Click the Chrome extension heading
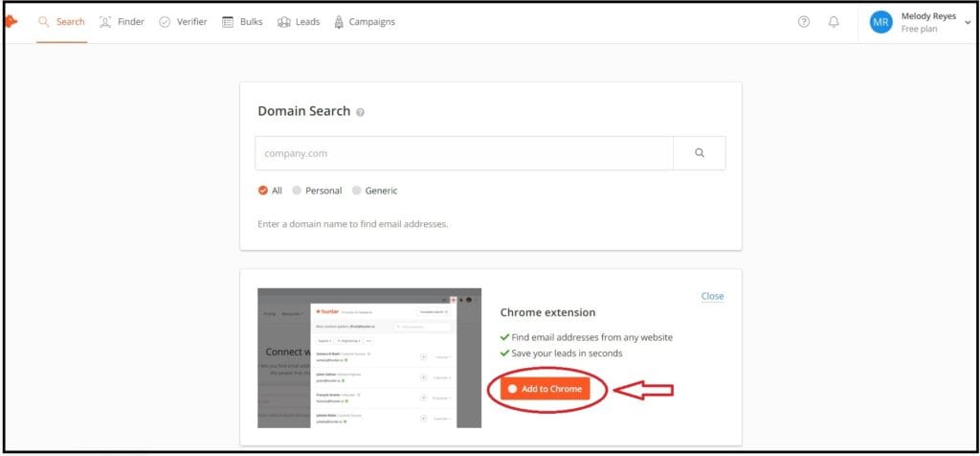The image size is (980, 456). tap(547, 312)
